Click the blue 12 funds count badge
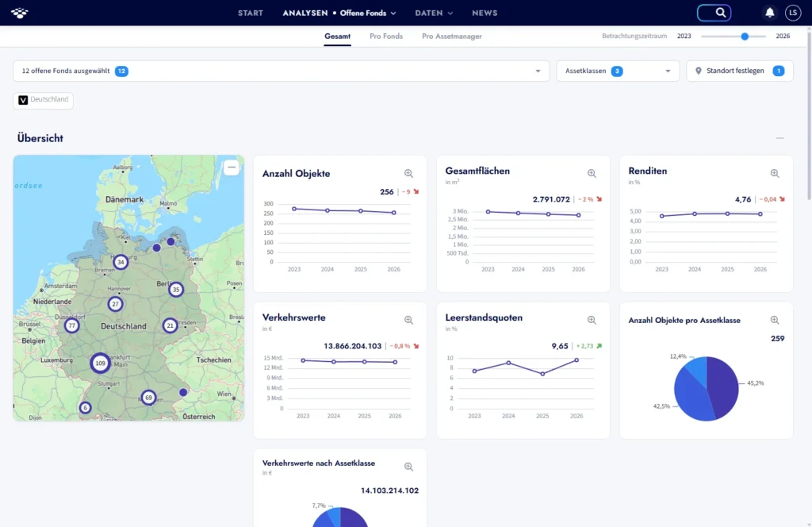This screenshot has width=812, height=527. (x=121, y=71)
